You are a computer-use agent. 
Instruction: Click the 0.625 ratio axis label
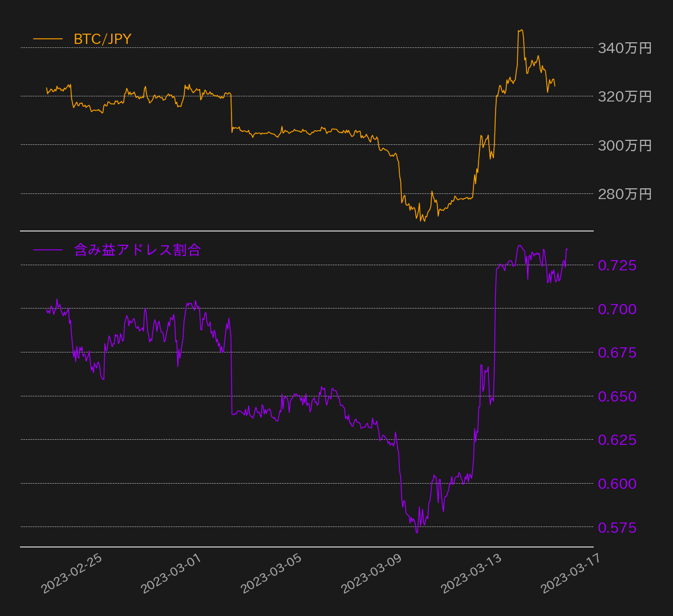[x=617, y=440]
